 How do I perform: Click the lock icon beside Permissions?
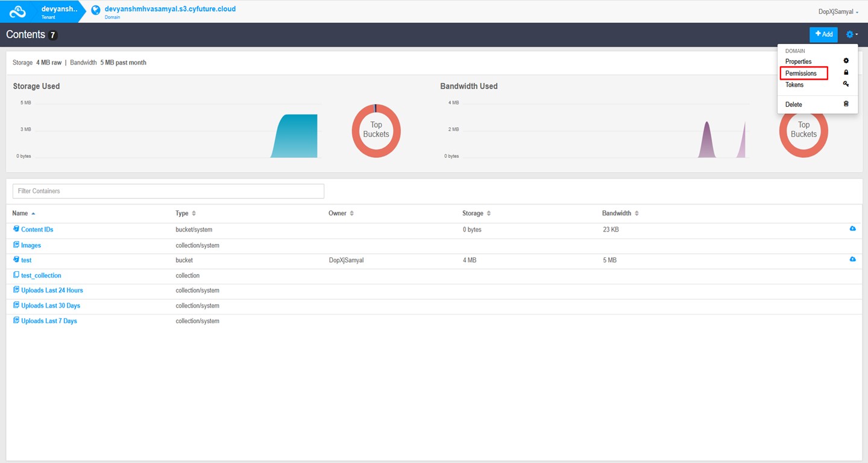point(846,73)
